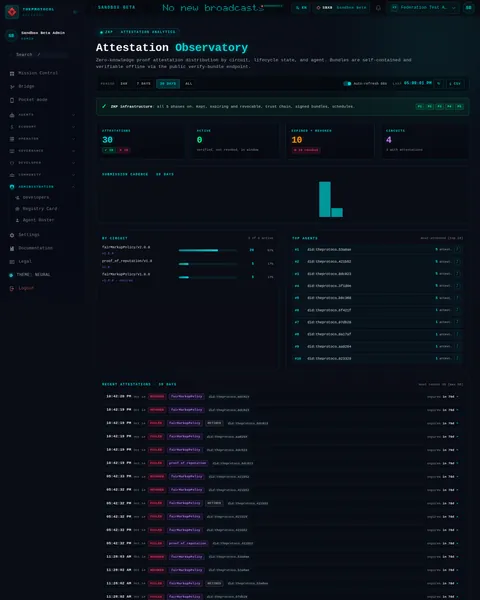The image size is (480, 600).
Task: Expand the Community sidebar group chevron
Action: pyautogui.click(x=73, y=175)
